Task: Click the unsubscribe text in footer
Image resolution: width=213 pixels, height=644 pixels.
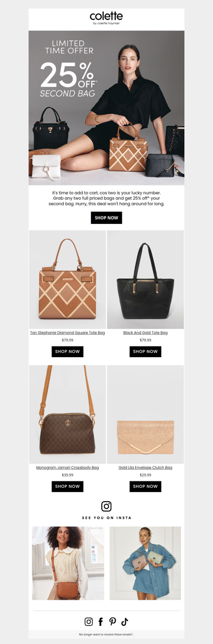Action: (106, 634)
